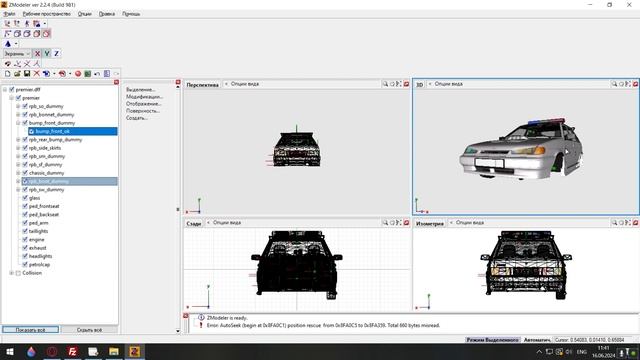Open the dropdown arrow beside the cone icon
This screenshot has height=360, width=640.
16,44
